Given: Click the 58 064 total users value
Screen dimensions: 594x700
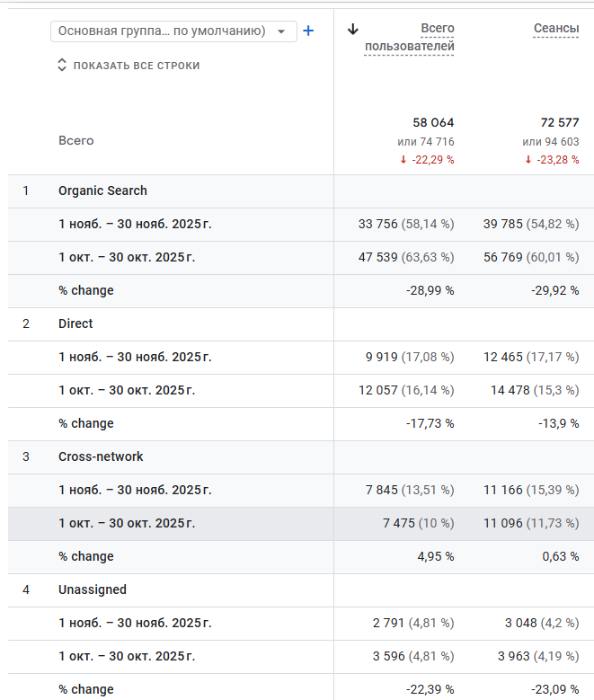Looking at the screenshot, I should [x=433, y=122].
